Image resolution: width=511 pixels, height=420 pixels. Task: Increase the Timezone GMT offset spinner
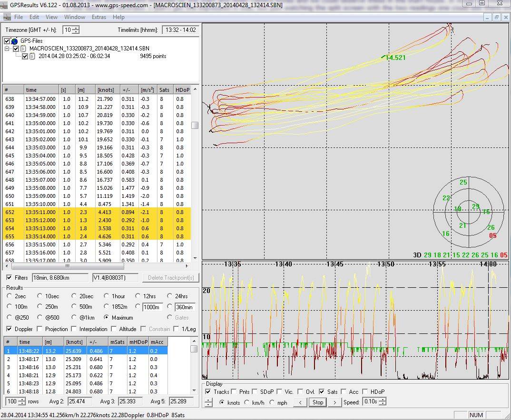tap(76, 28)
